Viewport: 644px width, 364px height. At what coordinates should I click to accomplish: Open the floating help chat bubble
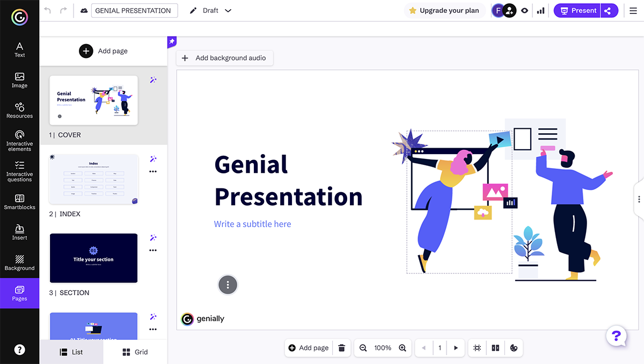[616, 337]
